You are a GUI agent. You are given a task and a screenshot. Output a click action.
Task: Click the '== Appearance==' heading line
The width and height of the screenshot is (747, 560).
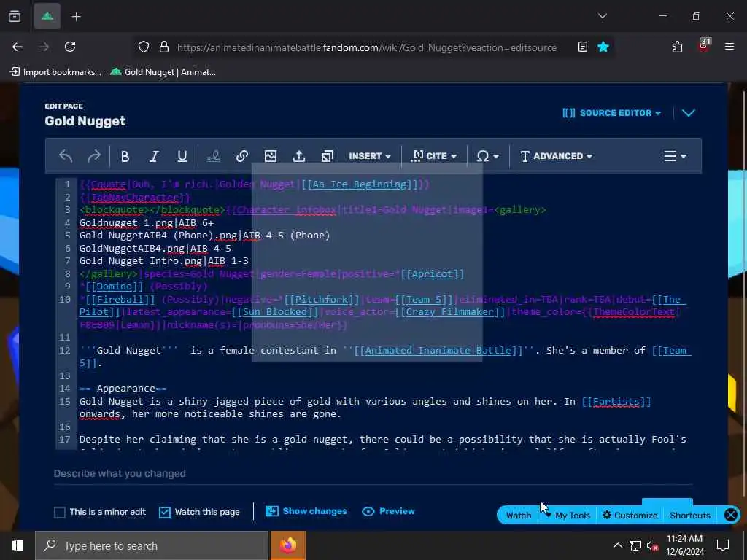123,389
